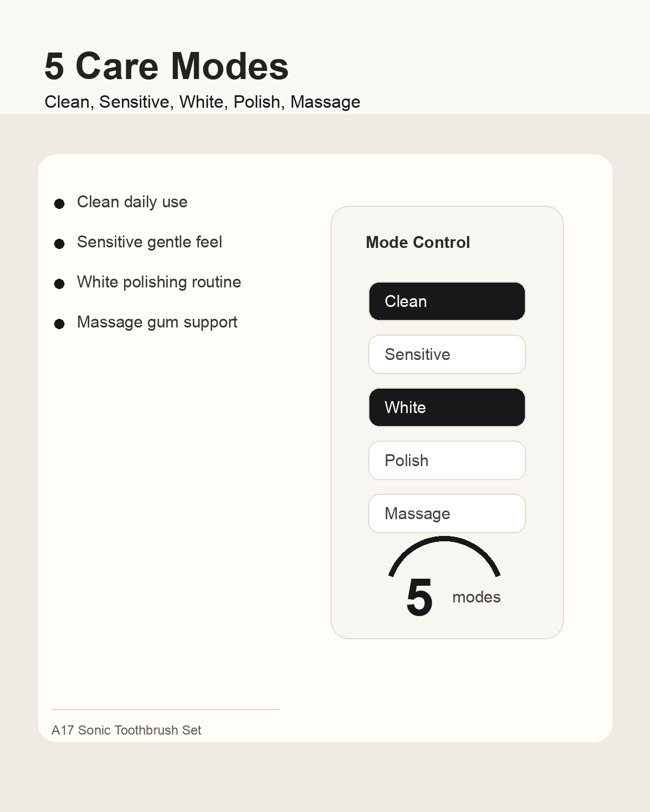Image resolution: width=650 pixels, height=812 pixels.
Task: Toggle the White mode button
Action: (447, 407)
